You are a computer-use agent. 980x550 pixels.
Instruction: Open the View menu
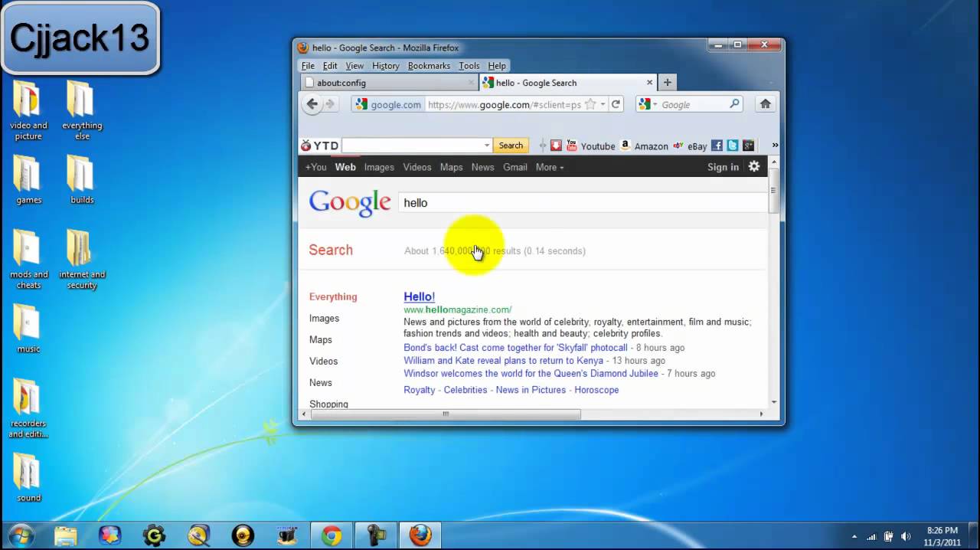point(354,66)
